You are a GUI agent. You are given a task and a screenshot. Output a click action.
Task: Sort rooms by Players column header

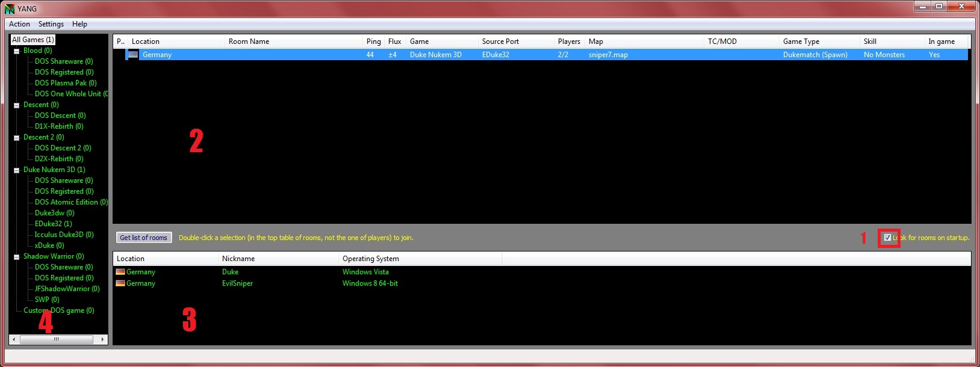coord(569,42)
